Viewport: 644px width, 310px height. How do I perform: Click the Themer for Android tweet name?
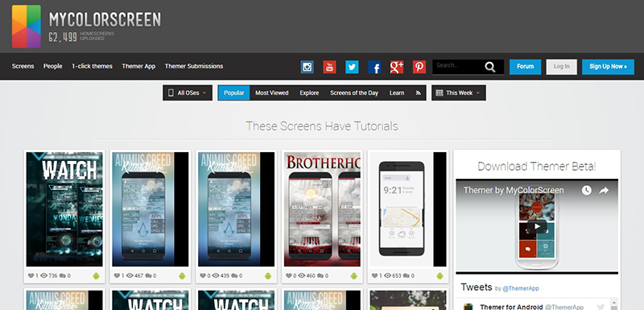pyautogui.click(x=511, y=307)
